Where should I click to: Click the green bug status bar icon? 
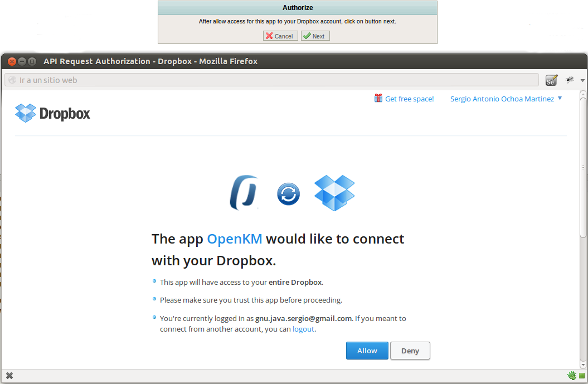pos(572,376)
